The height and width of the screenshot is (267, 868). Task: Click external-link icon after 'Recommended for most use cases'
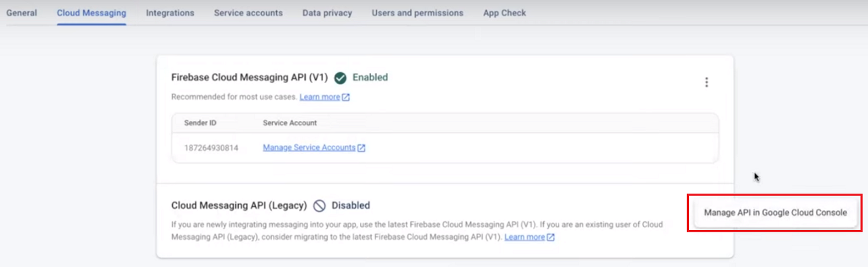point(346,97)
